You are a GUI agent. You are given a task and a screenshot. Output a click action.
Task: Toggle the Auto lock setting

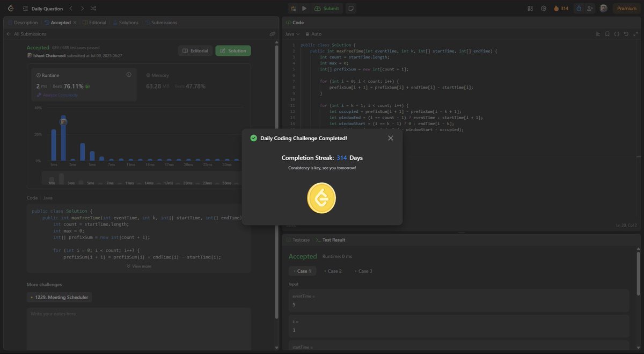point(313,34)
